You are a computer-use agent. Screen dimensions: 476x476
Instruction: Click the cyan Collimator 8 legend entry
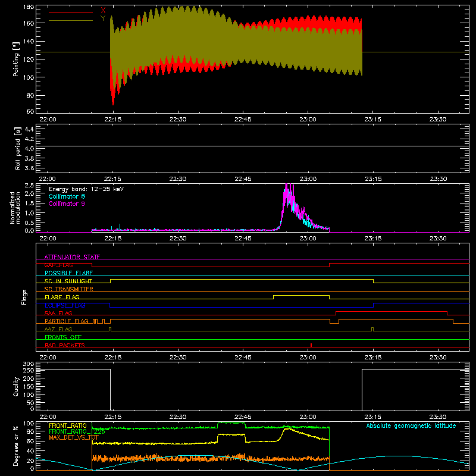click(67, 196)
